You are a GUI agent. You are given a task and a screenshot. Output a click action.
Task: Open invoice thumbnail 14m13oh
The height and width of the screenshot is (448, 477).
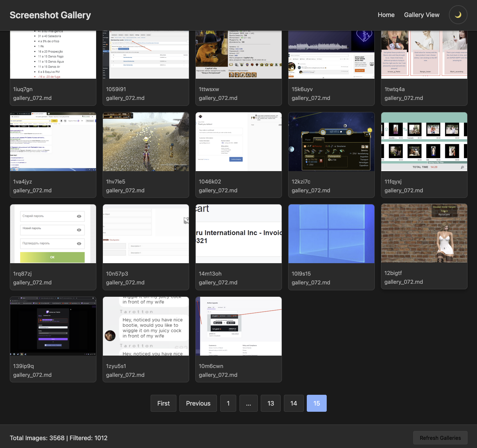[x=238, y=234]
